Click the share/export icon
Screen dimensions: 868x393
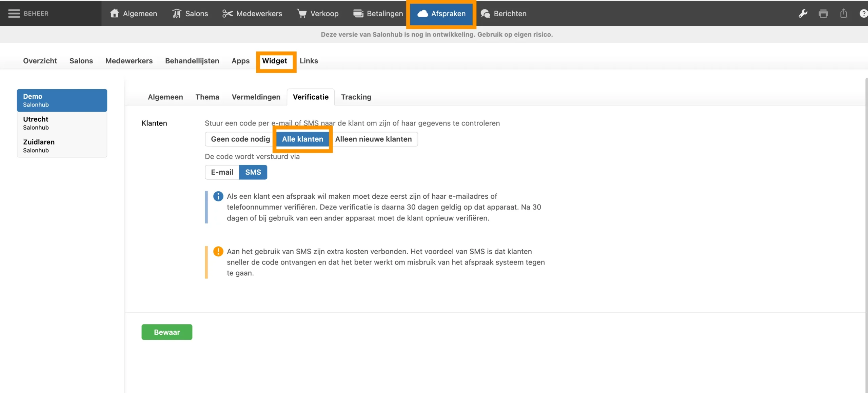(x=843, y=14)
